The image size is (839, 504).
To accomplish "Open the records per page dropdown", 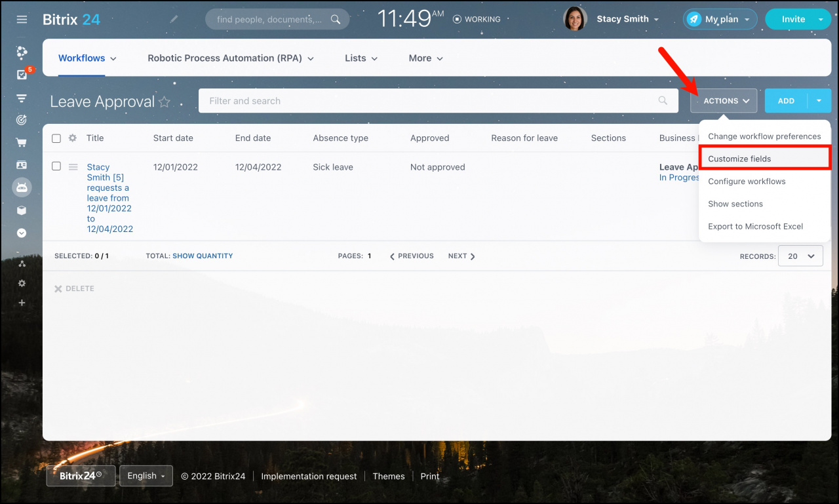I will [800, 256].
